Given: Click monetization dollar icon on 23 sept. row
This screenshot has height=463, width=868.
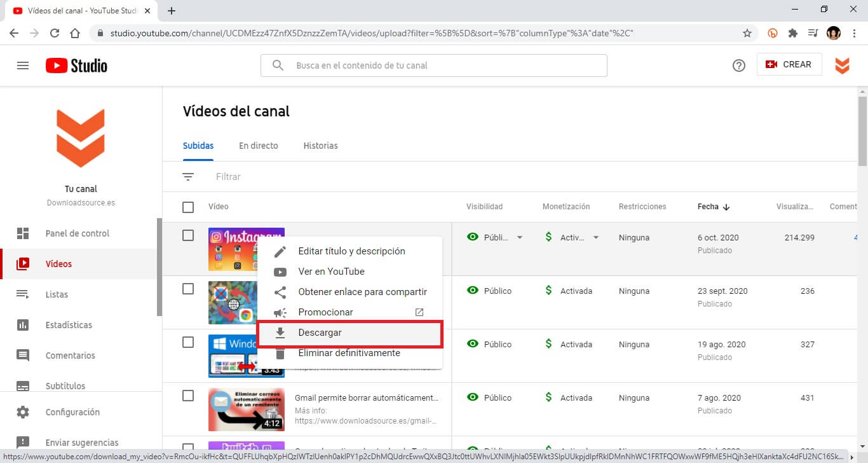Looking at the screenshot, I should pos(548,291).
